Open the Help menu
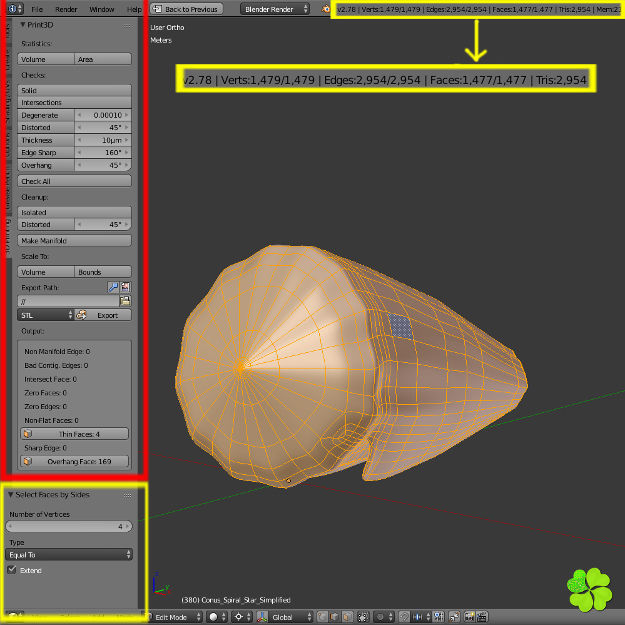Image resolution: width=625 pixels, height=625 pixels. [x=134, y=9]
